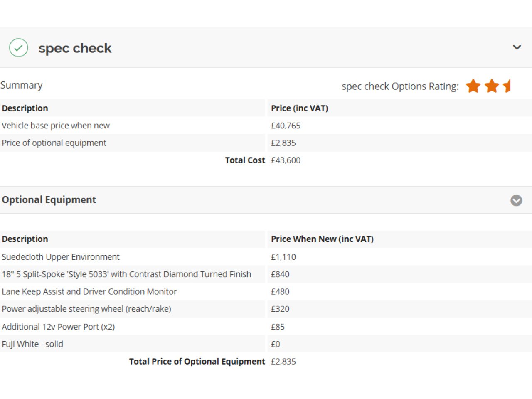
Task: Click the first orange rating star
Action: (x=473, y=86)
